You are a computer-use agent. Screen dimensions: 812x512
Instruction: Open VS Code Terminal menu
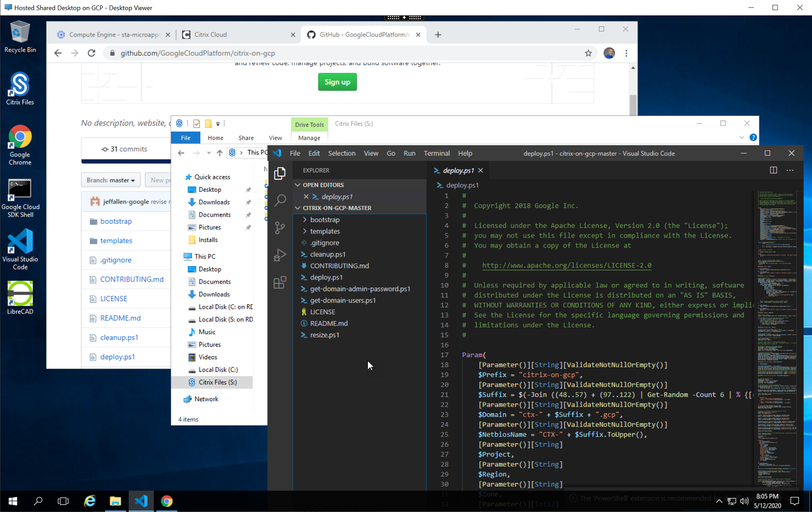click(x=437, y=153)
